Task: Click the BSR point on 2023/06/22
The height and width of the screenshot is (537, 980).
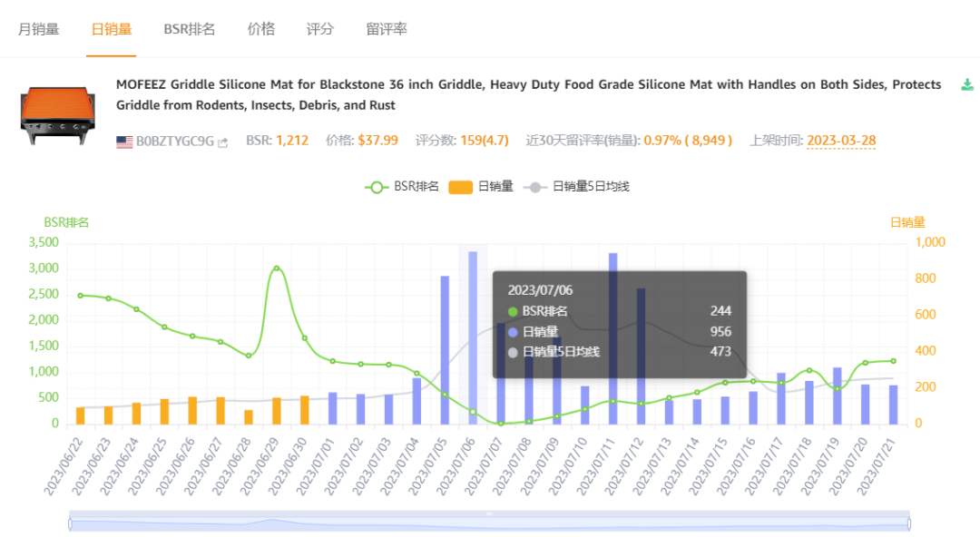Action: (x=81, y=296)
